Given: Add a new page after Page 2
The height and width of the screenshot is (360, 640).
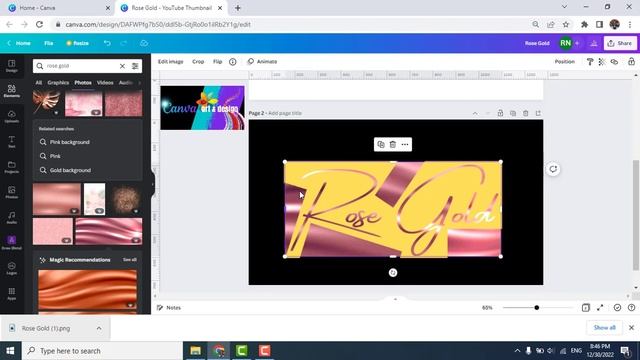Looking at the screenshot, I should coord(538,113).
